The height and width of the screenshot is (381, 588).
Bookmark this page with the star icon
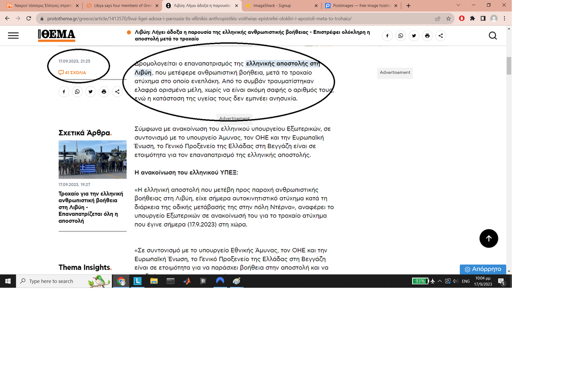(448, 19)
